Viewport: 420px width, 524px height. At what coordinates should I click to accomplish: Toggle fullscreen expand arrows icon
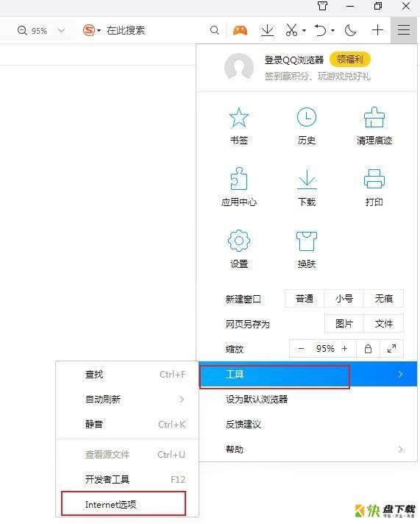pos(391,349)
